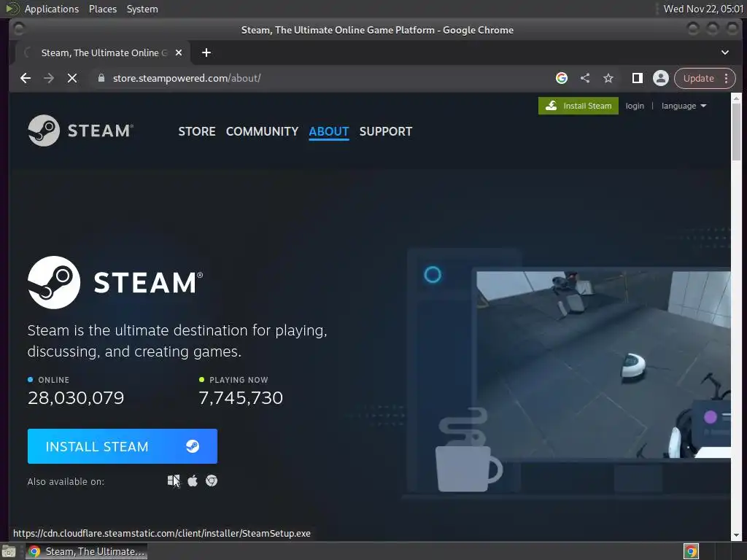Click the login link
This screenshot has width=747, height=560.
(x=635, y=106)
